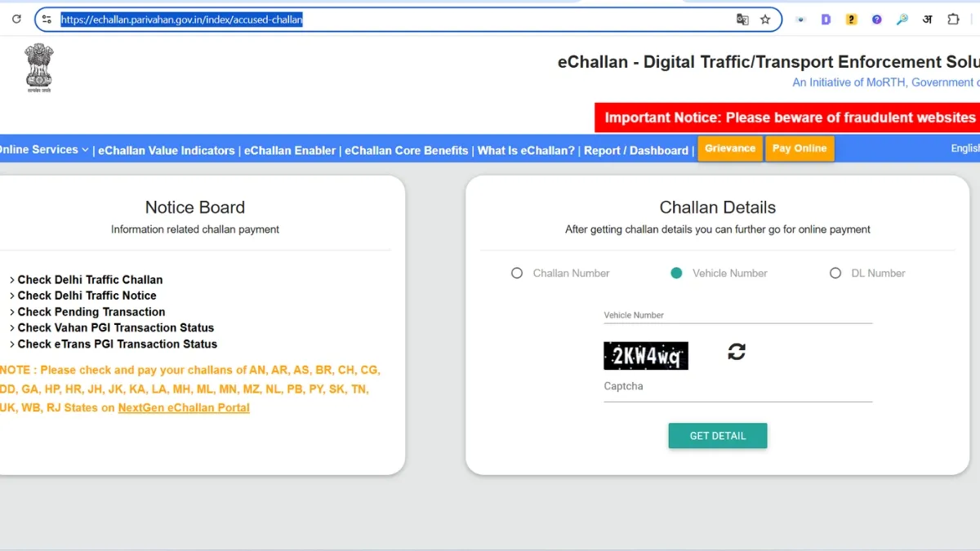
Task: Click the Notice Board heading
Action: click(195, 207)
